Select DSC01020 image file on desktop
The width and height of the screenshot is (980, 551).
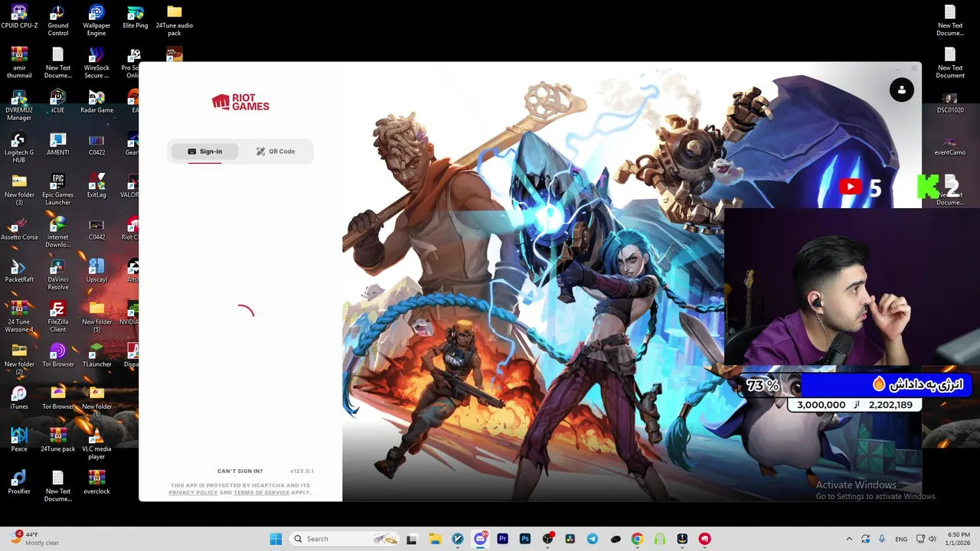pyautogui.click(x=950, y=102)
